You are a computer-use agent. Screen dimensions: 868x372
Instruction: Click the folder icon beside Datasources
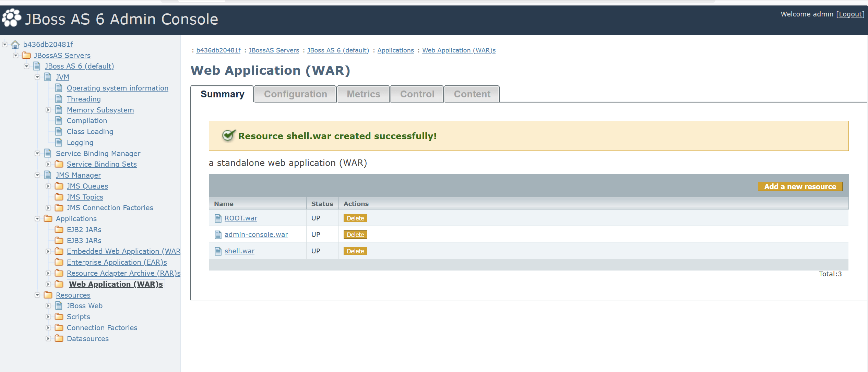click(59, 338)
